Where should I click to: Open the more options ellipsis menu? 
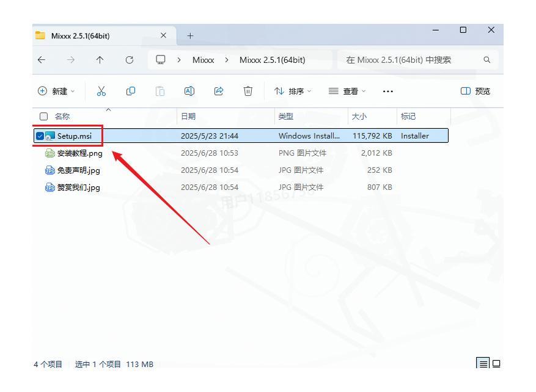(387, 92)
